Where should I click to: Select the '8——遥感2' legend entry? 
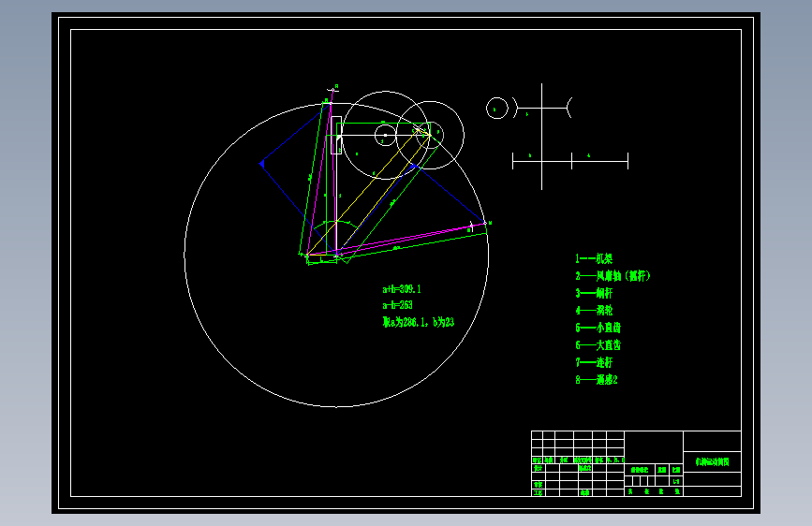(596, 379)
